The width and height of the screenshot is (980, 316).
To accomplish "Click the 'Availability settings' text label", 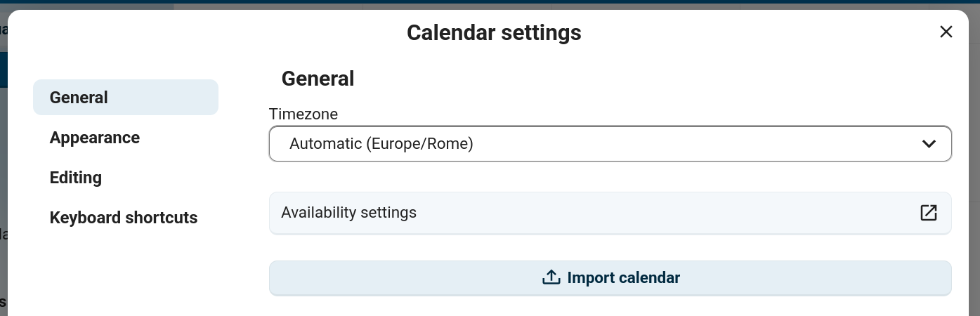I will (348, 212).
